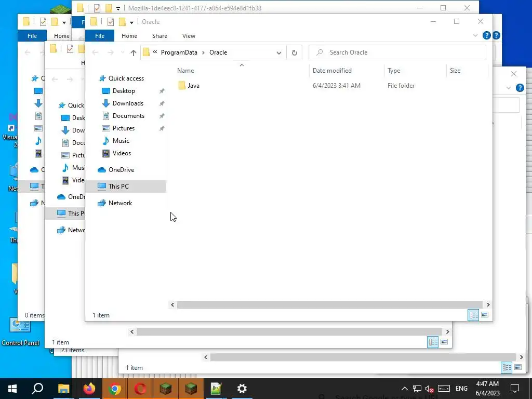Click the muted volume icon in tray

pos(429,389)
